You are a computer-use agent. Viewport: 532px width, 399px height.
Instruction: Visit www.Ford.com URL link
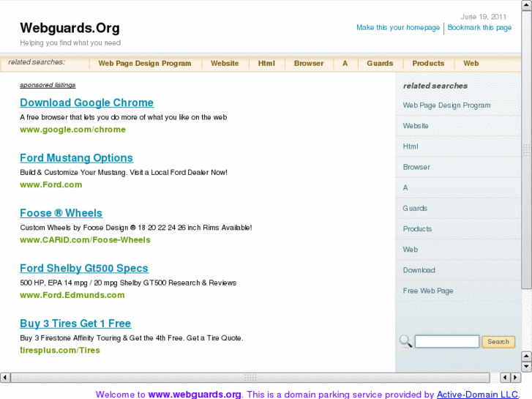click(51, 184)
